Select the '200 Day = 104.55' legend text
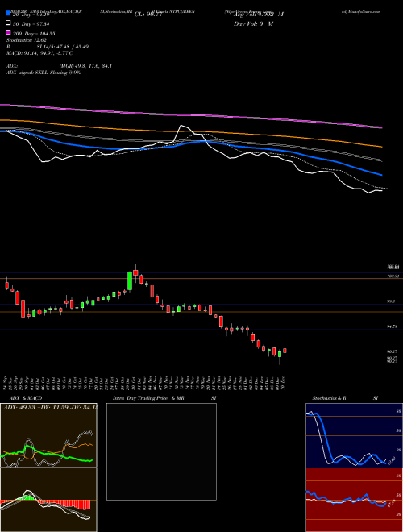The image size is (403, 532). pos(34,34)
